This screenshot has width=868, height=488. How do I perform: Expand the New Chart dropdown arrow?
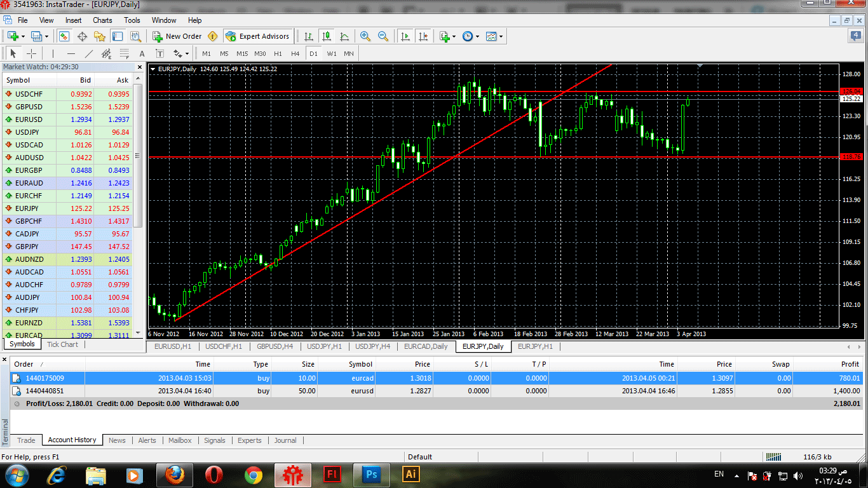[23, 36]
